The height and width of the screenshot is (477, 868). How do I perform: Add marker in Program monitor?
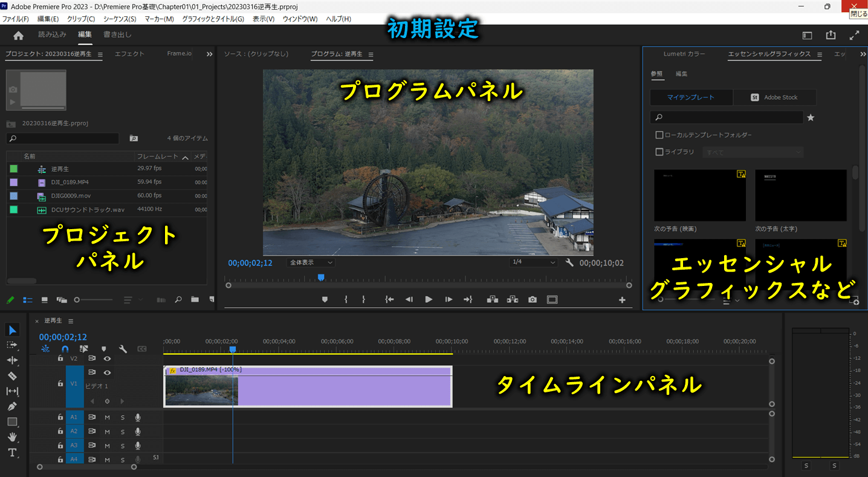(325, 299)
